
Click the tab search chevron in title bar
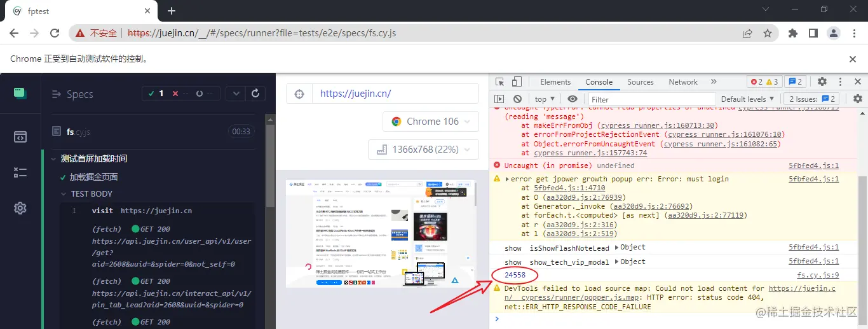[766, 10]
